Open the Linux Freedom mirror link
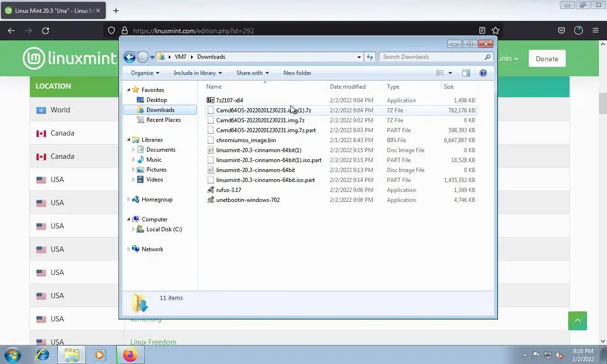 coord(153,342)
